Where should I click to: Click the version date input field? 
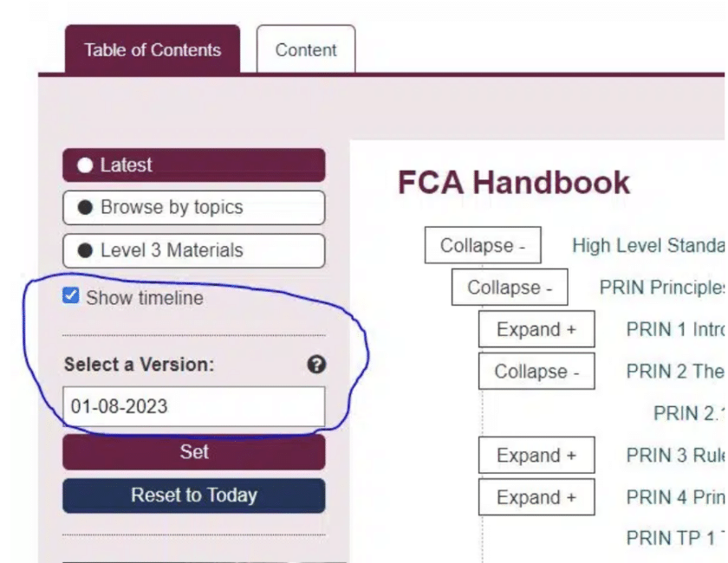(193, 406)
